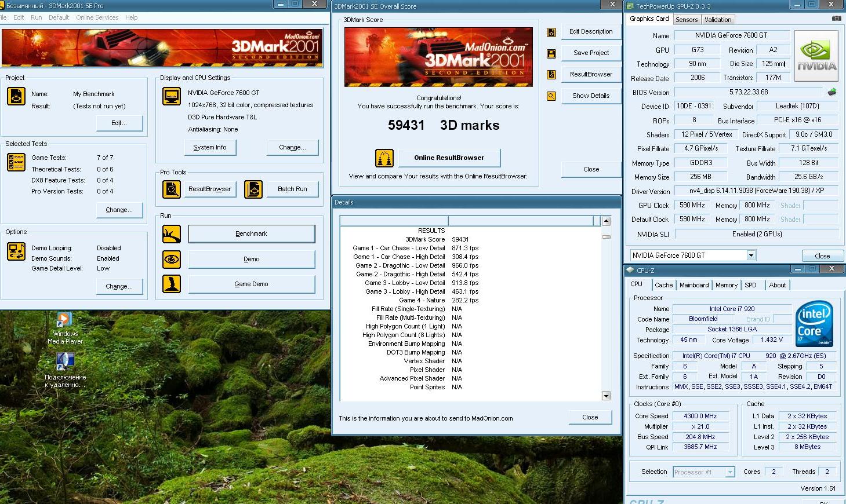Click the Edit button in Project section
The image size is (846, 504).
click(119, 123)
